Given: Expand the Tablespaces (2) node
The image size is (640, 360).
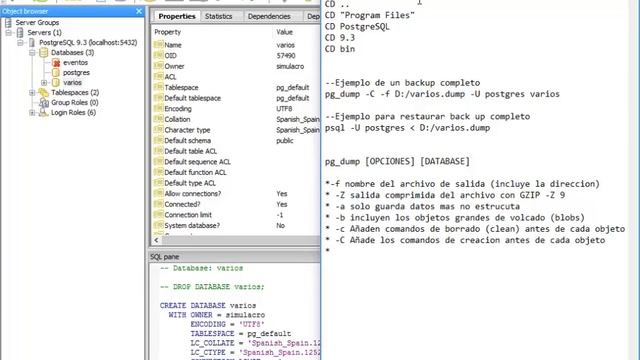Looking at the screenshot, I should click(x=32, y=93).
